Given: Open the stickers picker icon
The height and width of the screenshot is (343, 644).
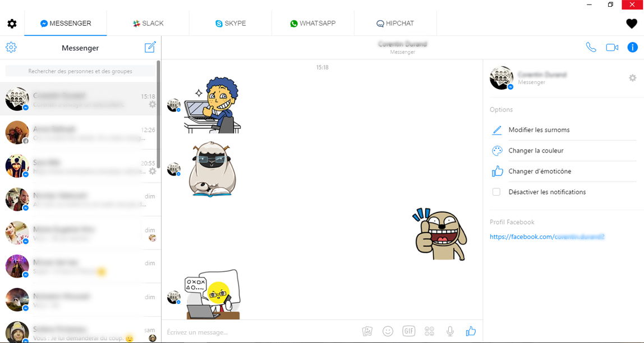Looking at the screenshot, I should pos(430,331).
